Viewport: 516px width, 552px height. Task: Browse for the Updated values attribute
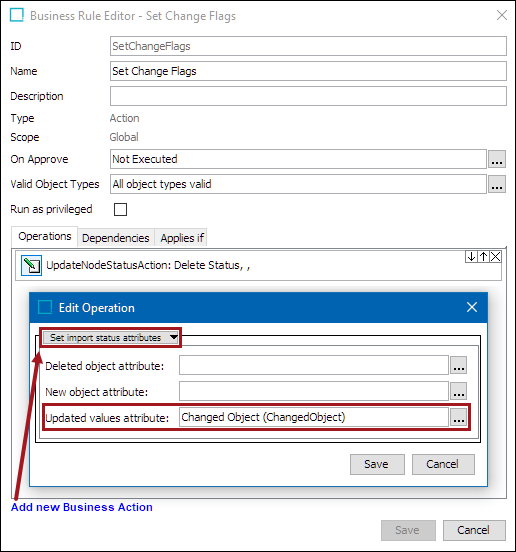[x=459, y=417]
